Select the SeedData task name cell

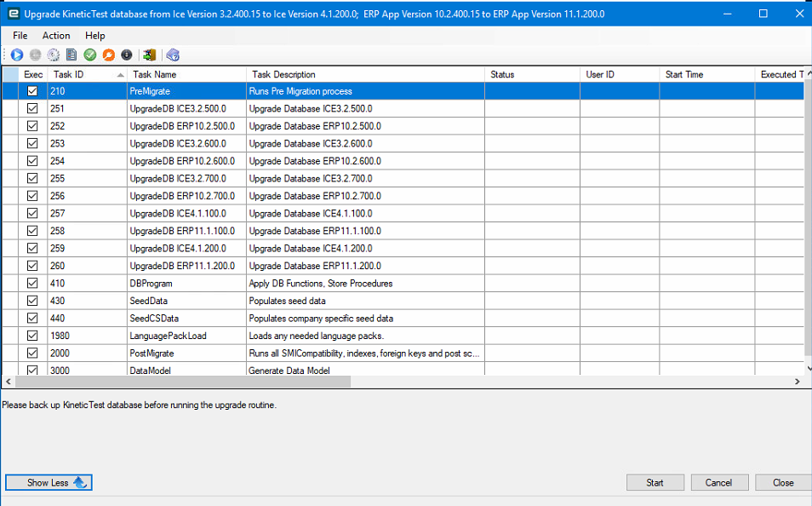tap(186, 301)
